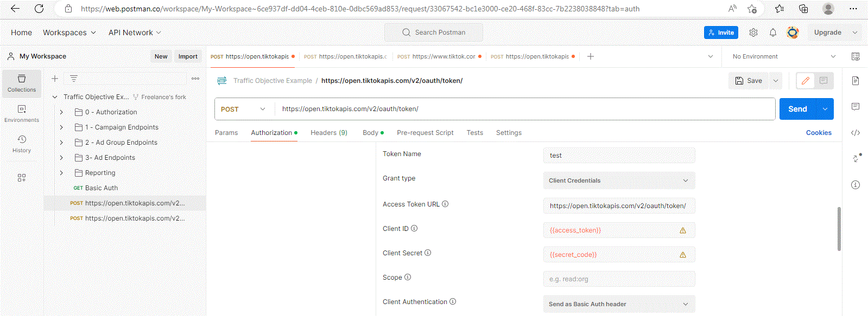Viewport: 868px width, 316px height.
Task: Switch to the Params tab
Action: [226, 133]
